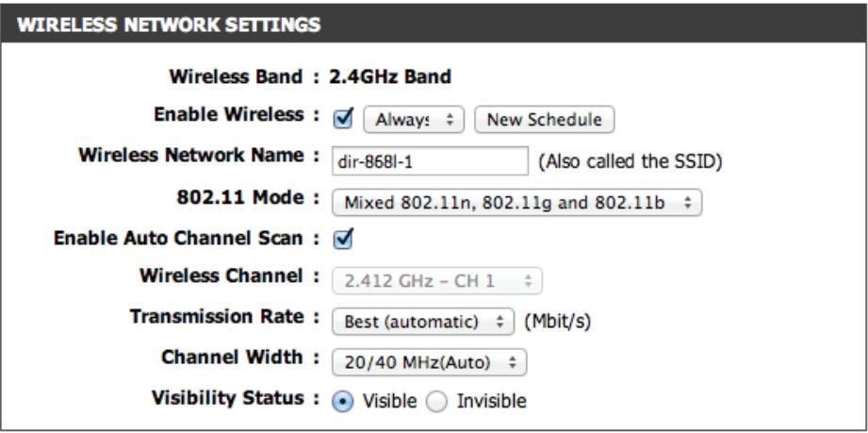Uncheck the Enable Wireless checkbox
The image size is (868, 433).
point(343,119)
